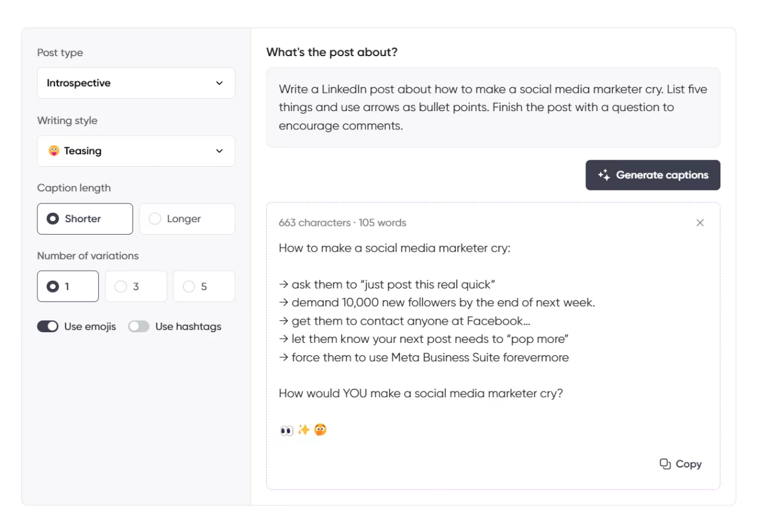Screen dimensions: 757x532
Task: Select the Longer caption length option
Action: pos(187,219)
